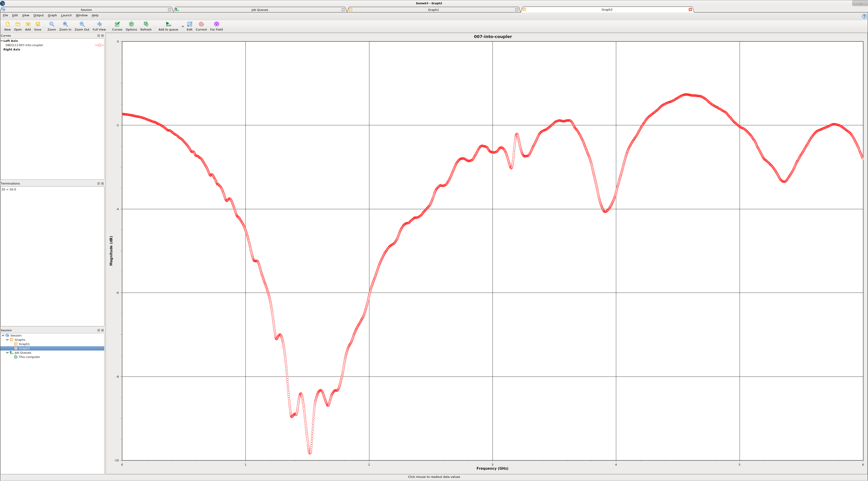Click the Sonnet application logo icon
868x481 pixels.
pos(3,3)
